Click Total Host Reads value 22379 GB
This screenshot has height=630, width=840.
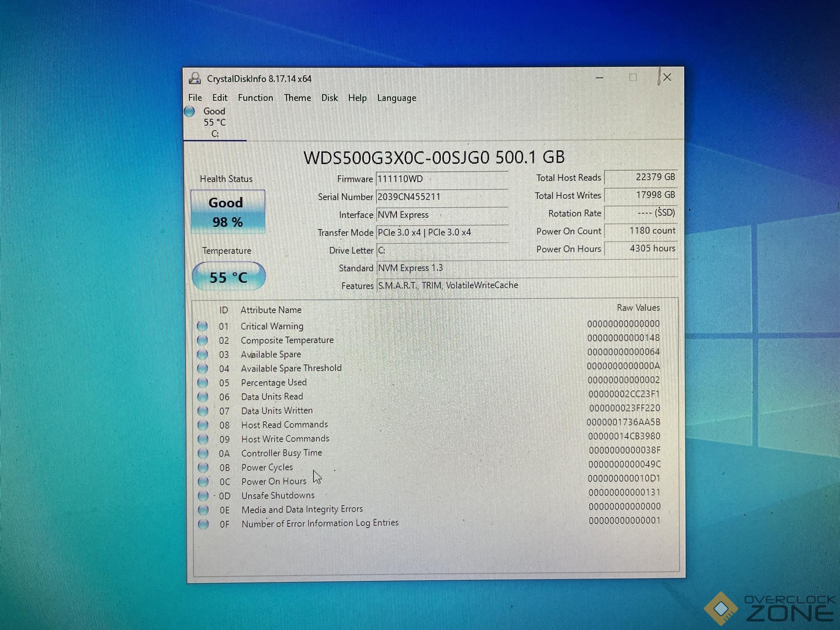point(641,177)
